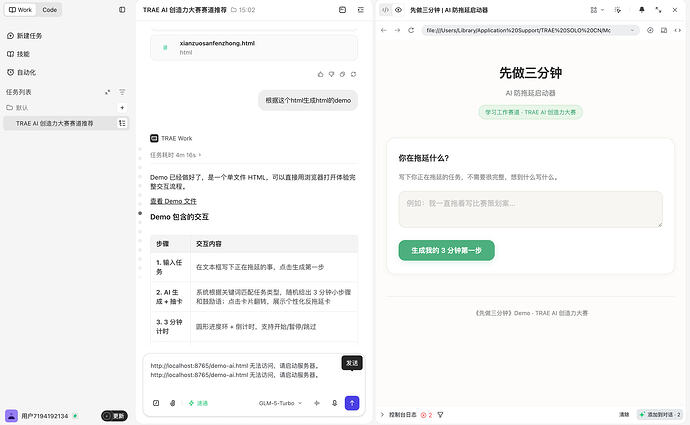Screen dimensions: 690x425
Task: Give a thumbs down to the response
Action: [331, 74]
